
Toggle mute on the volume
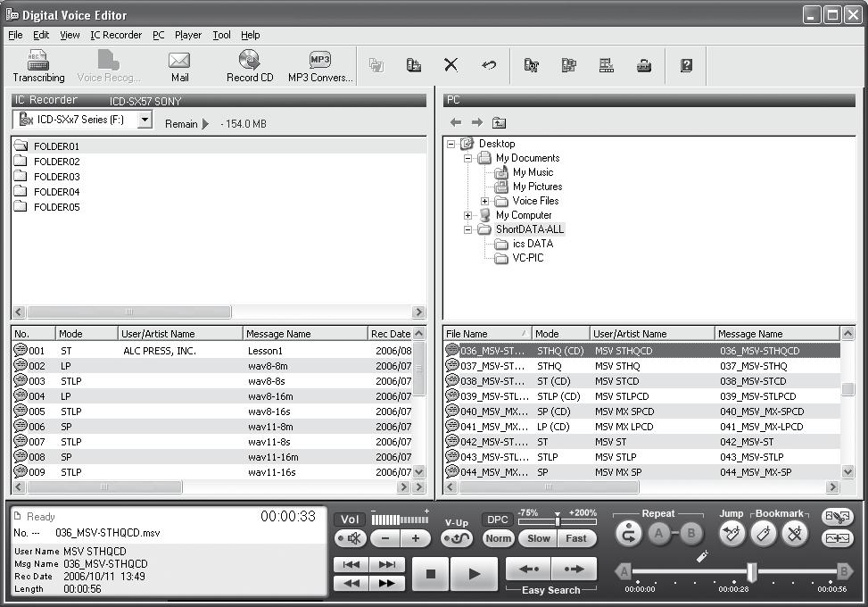[x=351, y=538]
